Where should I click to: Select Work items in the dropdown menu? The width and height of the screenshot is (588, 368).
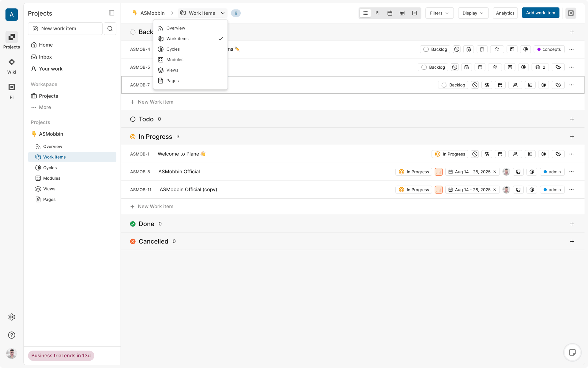[x=190, y=39]
